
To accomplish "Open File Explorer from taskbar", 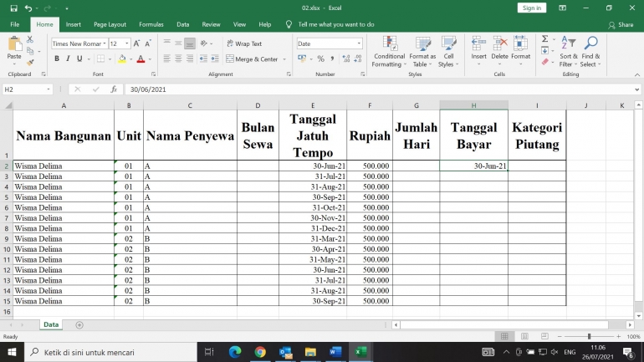I will [310, 352].
